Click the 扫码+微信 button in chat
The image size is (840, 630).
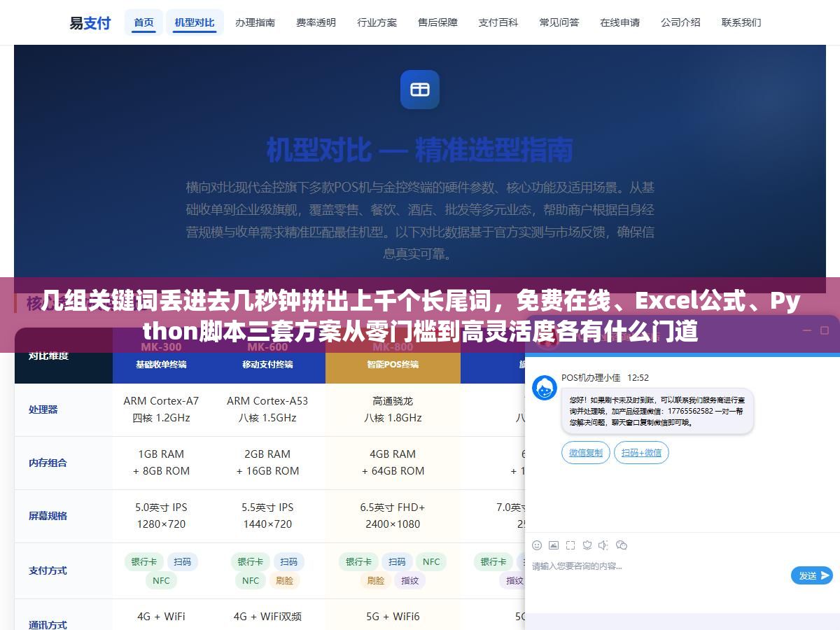[642, 453]
